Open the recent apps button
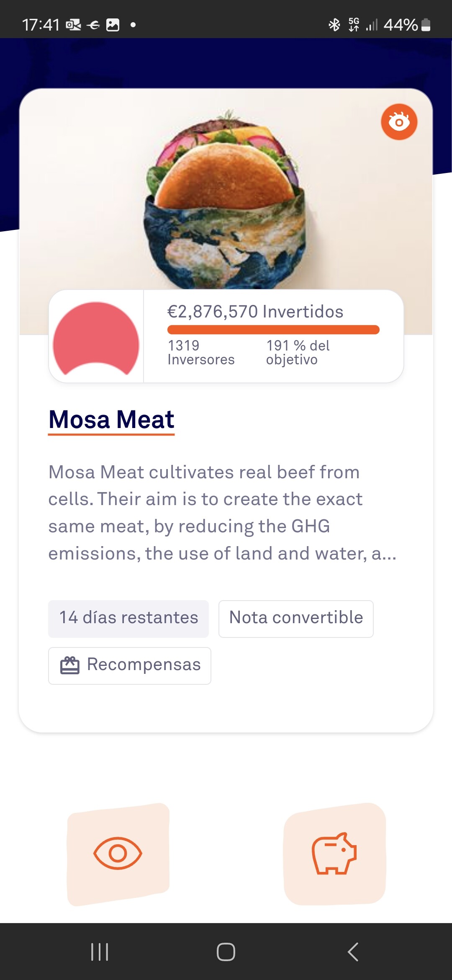 click(100, 952)
